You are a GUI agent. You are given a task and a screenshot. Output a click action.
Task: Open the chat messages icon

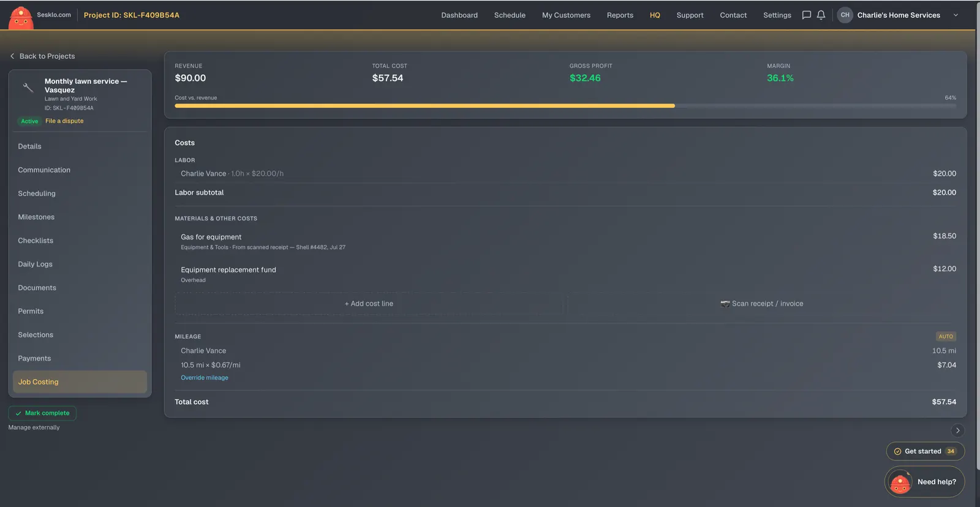tap(807, 15)
